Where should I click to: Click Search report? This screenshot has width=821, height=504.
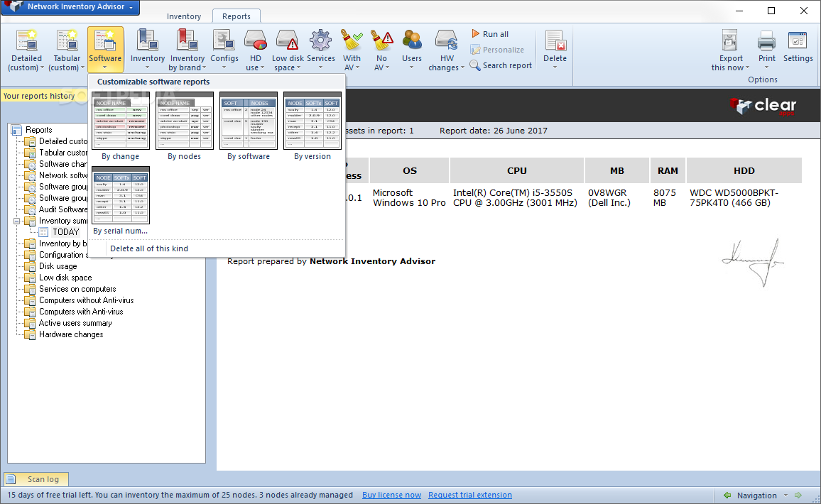[501, 65]
